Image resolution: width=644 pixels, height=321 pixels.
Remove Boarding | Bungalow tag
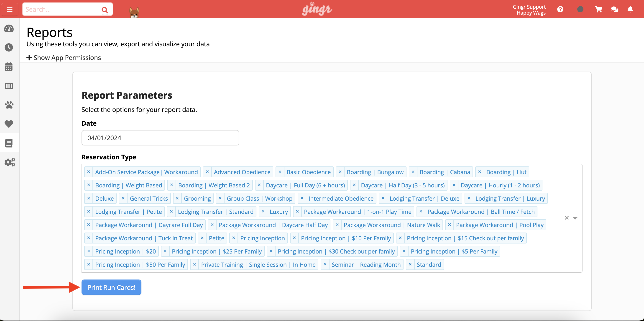(340, 172)
